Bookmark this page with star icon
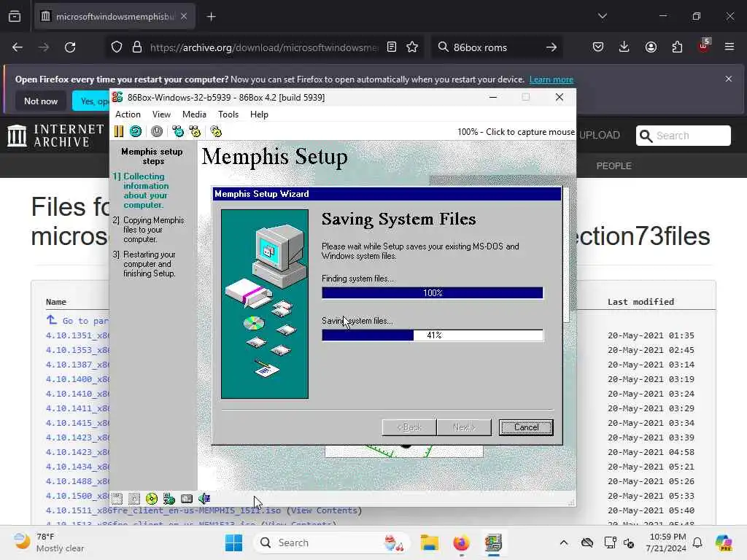The width and height of the screenshot is (747, 560). tap(412, 47)
